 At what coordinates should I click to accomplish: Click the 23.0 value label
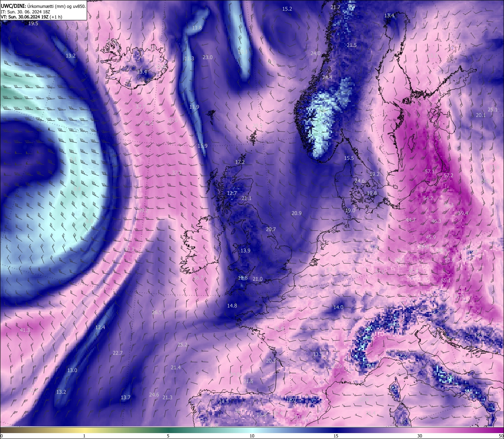[208, 57]
